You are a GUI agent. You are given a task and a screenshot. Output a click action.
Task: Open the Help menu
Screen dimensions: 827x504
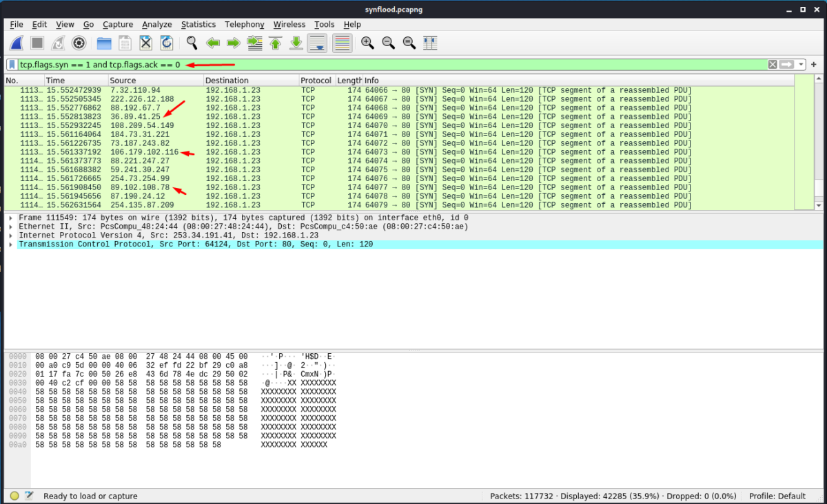tap(352, 24)
